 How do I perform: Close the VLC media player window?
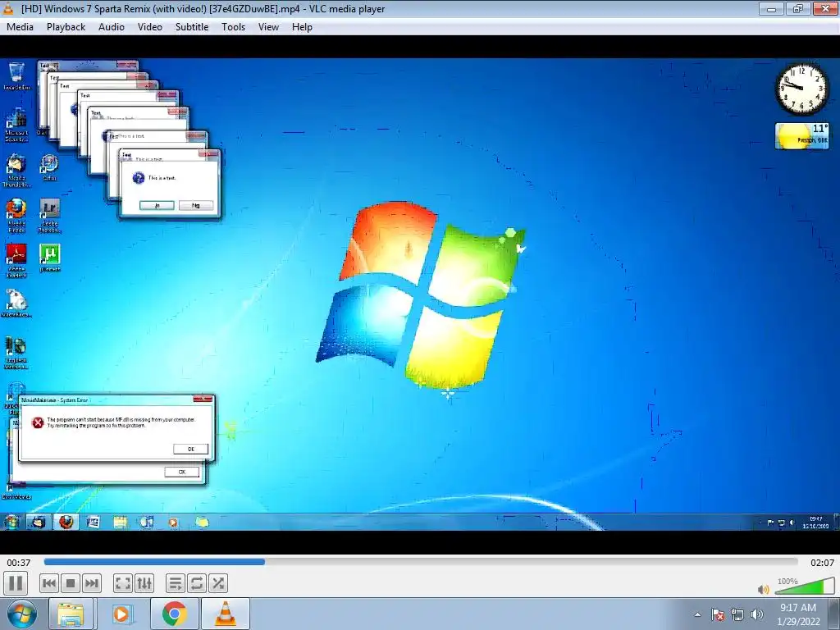click(x=825, y=8)
